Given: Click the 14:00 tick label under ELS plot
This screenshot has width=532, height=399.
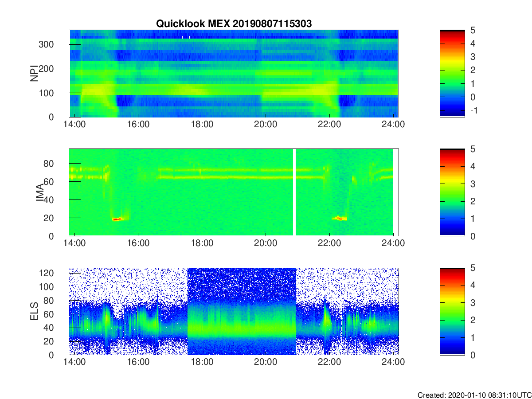Looking at the screenshot, I should click(74, 362).
